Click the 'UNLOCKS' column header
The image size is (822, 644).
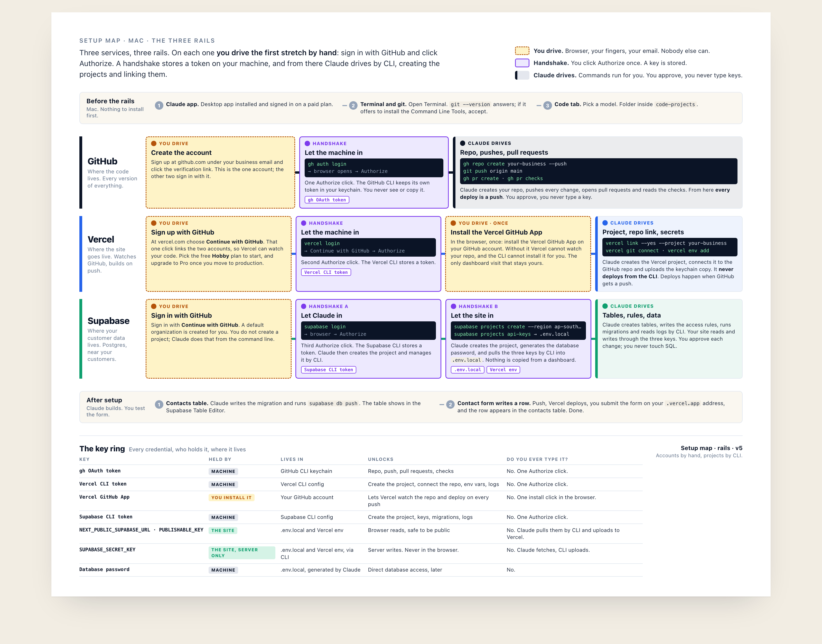click(381, 459)
